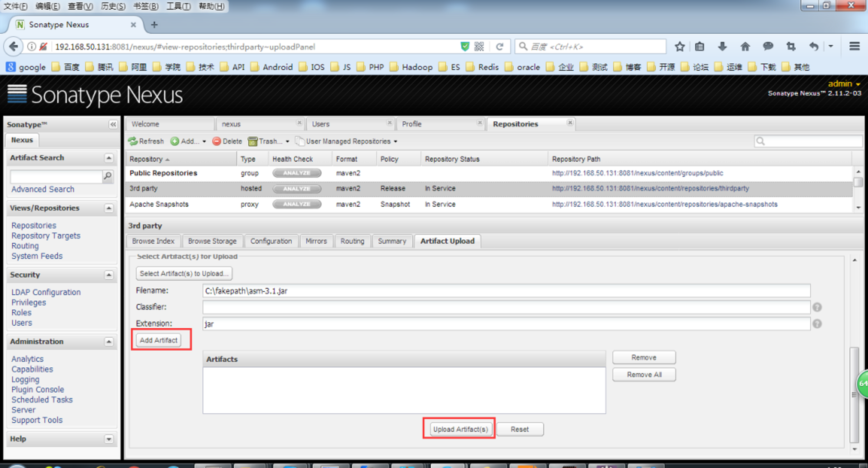Click the Upload Artifact(s) button
Image resolution: width=868 pixels, height=468 pixels.
click(x=460, y=429)
